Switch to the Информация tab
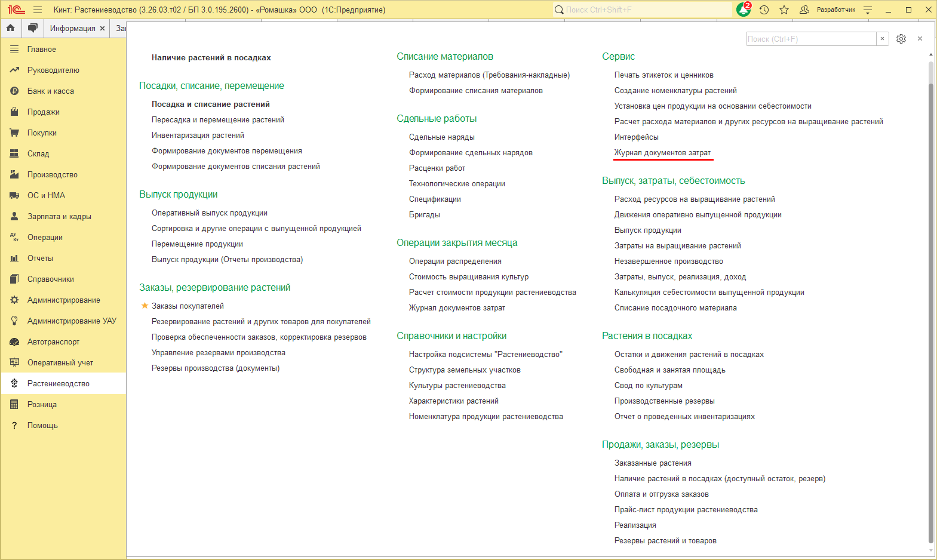Image resolution: width=937 pixels, height=560 pixels. pos(72,28)
